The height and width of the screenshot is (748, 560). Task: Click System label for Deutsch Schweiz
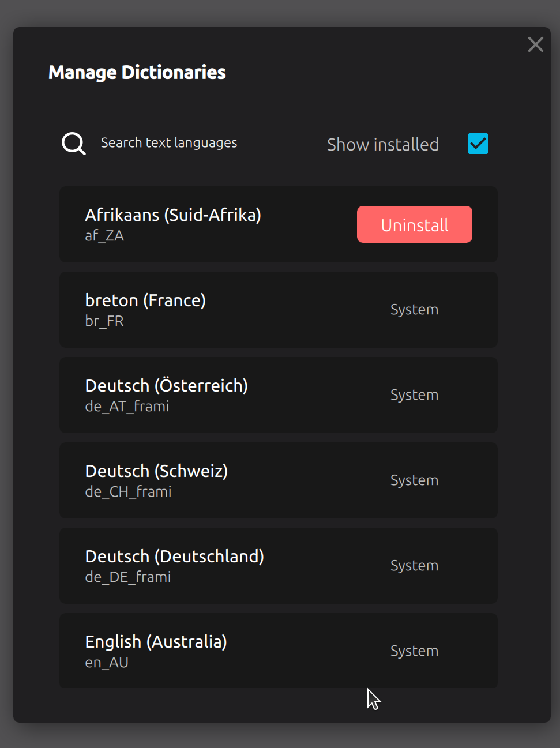[x=414, y=480]
